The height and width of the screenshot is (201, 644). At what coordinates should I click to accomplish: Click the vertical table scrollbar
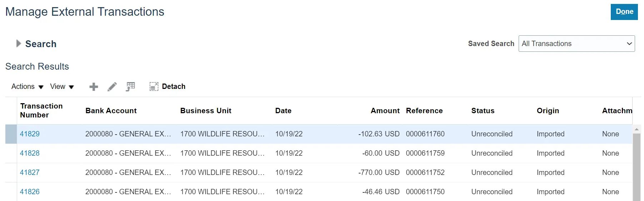pos(636,167)
